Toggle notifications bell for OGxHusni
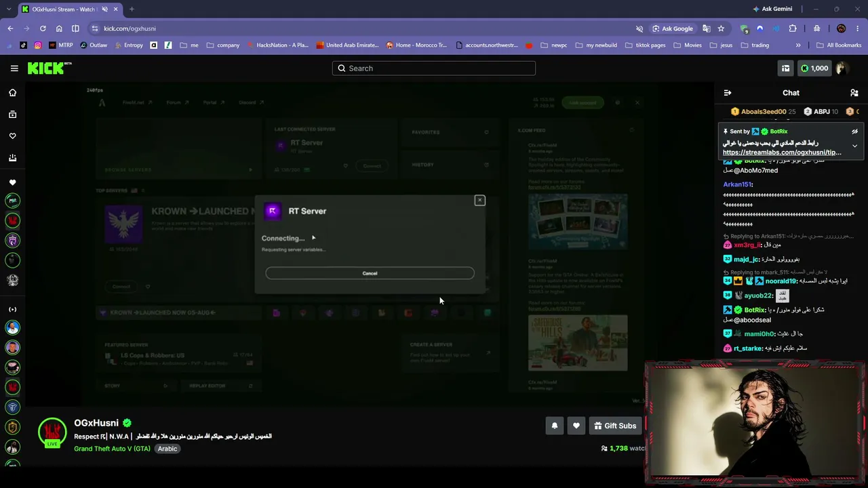Image resolution: width=868 pixels, height=488 pixels. point(554,426)
